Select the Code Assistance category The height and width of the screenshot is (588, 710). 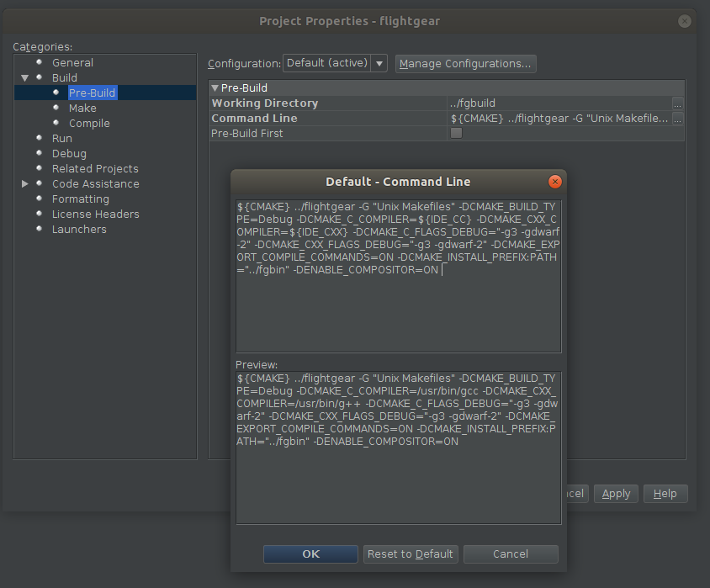pyautogui.click(x=96, y=183)
